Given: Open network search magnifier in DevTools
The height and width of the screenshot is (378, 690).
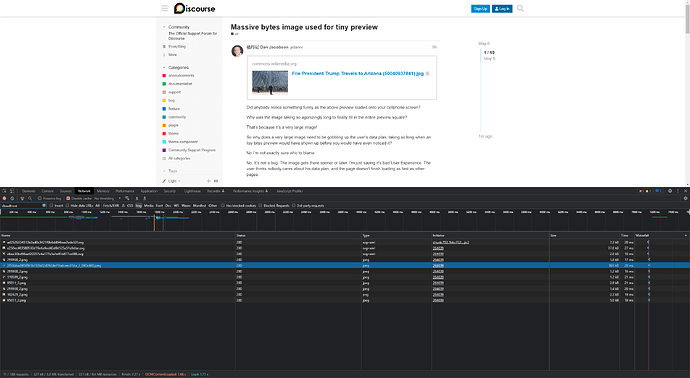Looking at the screenshot, I should tap(30, 198).
